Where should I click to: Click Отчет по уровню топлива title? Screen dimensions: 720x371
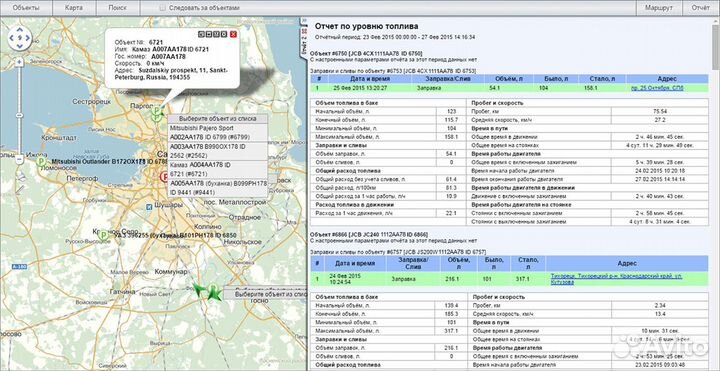click(366, 27)
